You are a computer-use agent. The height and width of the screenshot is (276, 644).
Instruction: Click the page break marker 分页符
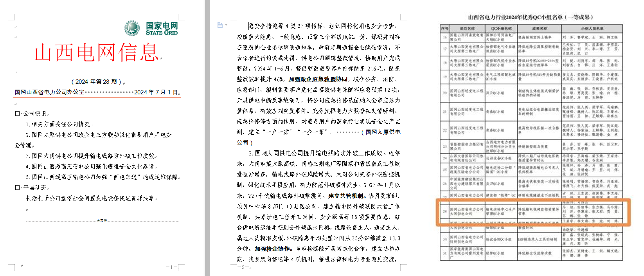(102, 221)
